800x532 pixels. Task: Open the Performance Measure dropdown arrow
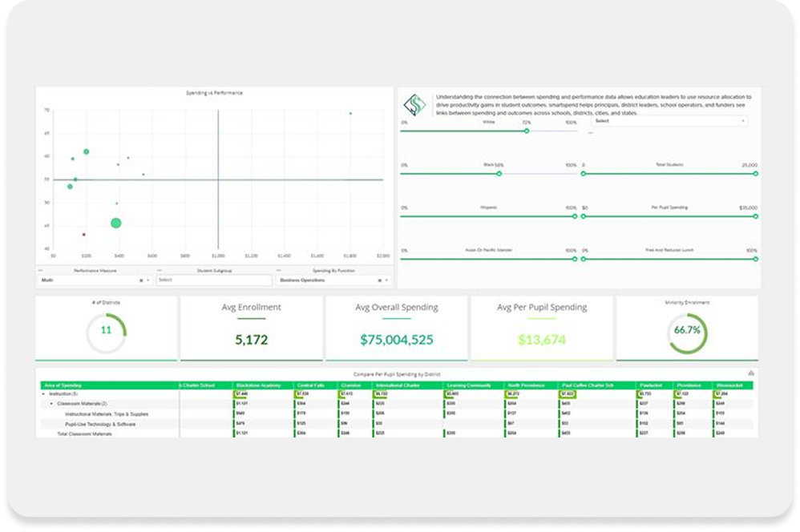click(149, 280)
